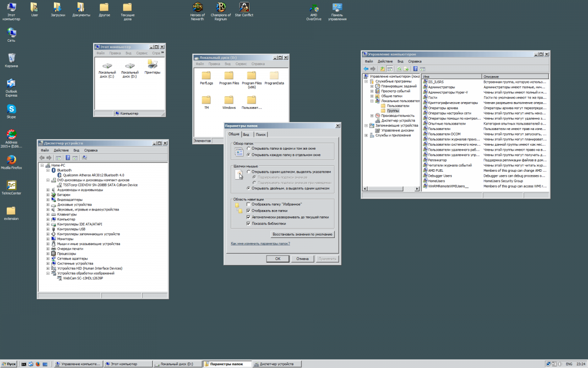Screen dimensions: 588x368
Task: Open the TeXnicCenter desktop icon
Action: coord(11,185)
